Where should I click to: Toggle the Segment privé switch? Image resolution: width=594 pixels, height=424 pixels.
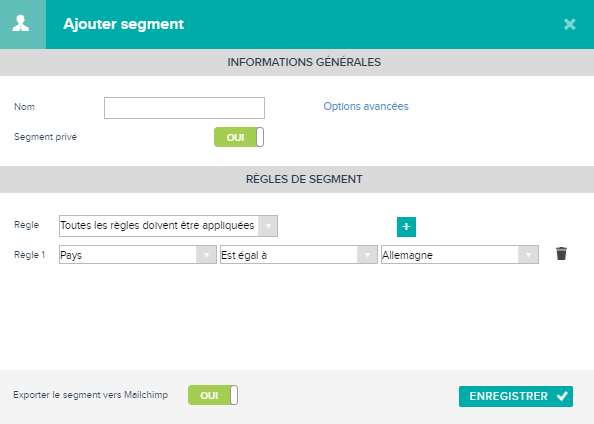click(239, 137)
